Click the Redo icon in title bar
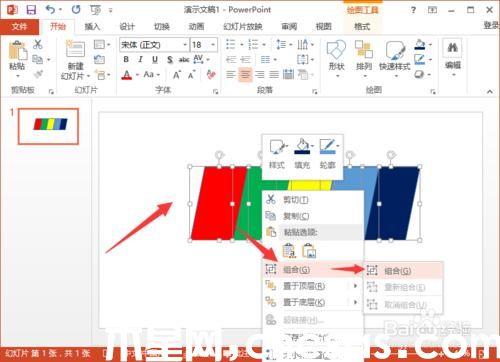Screen dimensions: 500x362 (76, 9)
